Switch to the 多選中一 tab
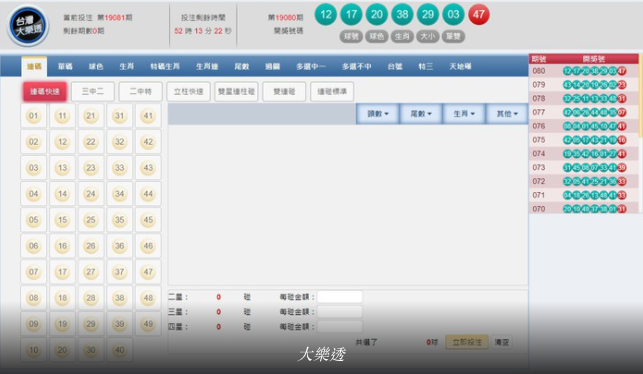The height and width of the screenshot is (374, 643). 311,66
